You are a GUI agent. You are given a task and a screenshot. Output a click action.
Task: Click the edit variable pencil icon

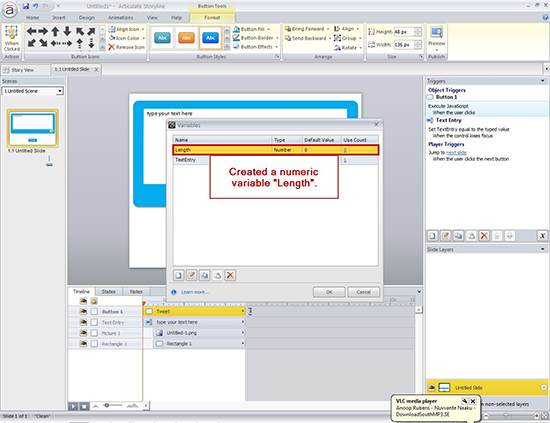[192, 275]
